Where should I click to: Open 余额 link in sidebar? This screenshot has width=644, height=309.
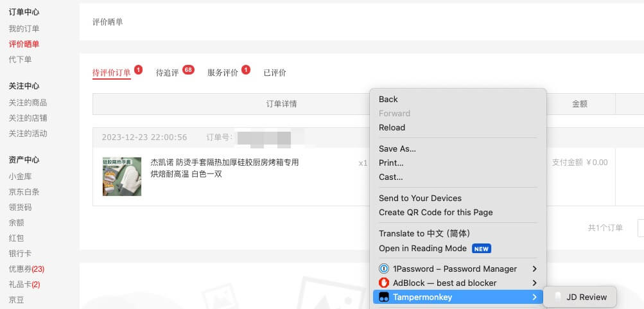tap(17, 223)
